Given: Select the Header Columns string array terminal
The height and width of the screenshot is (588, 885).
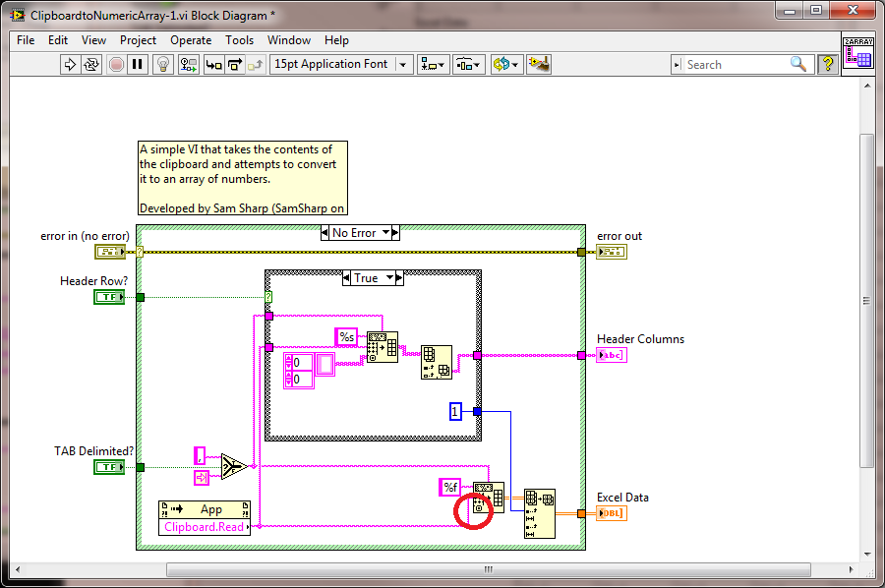Looking at the screenshot, I should 612,355.
